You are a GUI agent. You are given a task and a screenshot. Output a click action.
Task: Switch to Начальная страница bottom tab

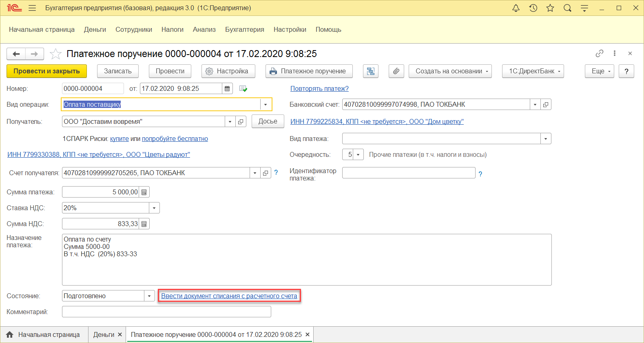pyautogui.click(x=43, y=334)
